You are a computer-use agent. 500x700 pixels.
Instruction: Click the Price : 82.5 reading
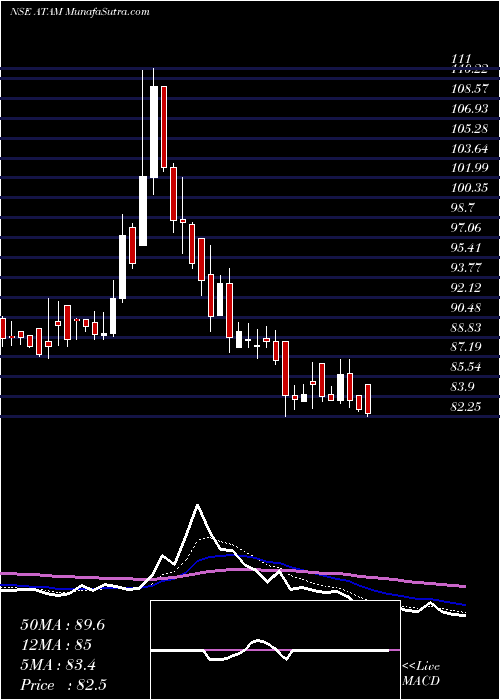tap(63, 685)
